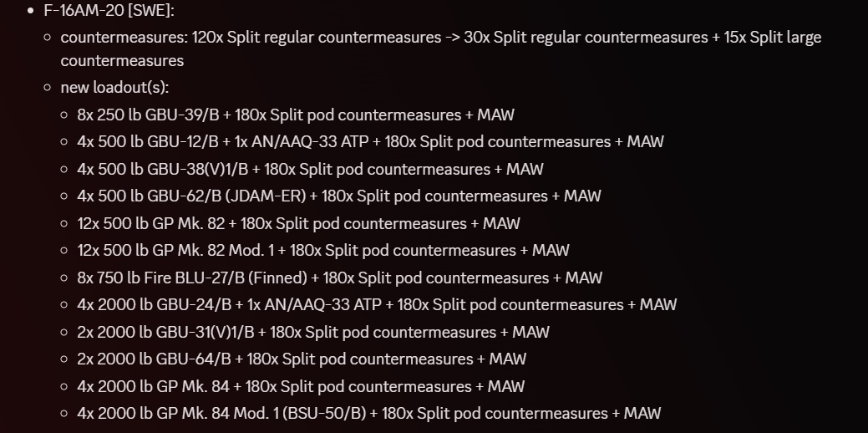Select the GP Mk. 82 Mod. 1 loadout
The width and height of the screenshot is (868, 433).
[x=322, y=250]
